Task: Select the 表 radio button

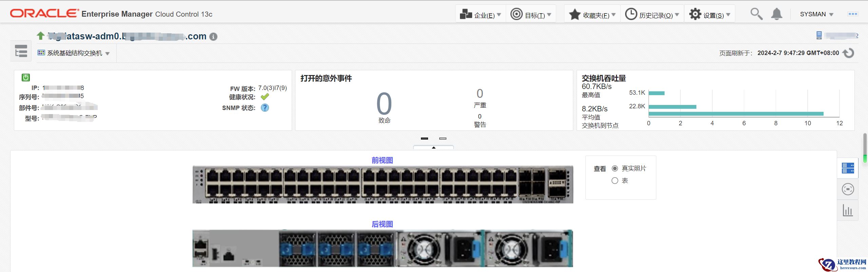Action: pos(615,181)
